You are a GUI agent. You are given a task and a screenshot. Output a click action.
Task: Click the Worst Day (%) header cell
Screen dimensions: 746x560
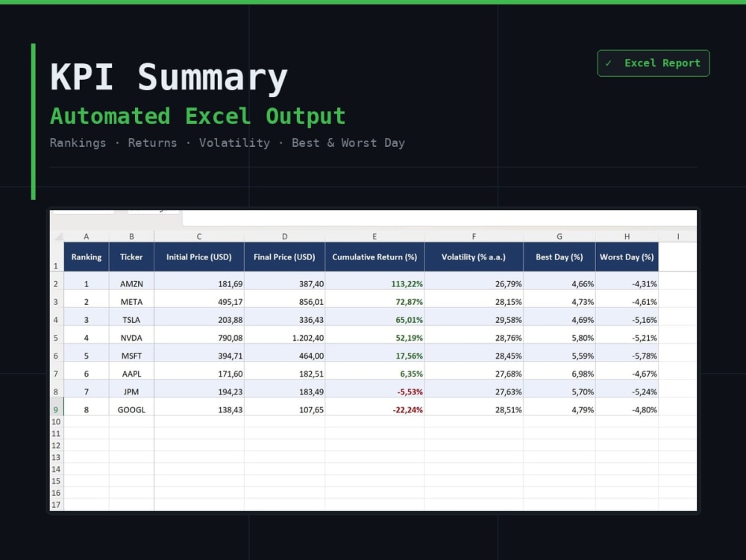(627, 257)
